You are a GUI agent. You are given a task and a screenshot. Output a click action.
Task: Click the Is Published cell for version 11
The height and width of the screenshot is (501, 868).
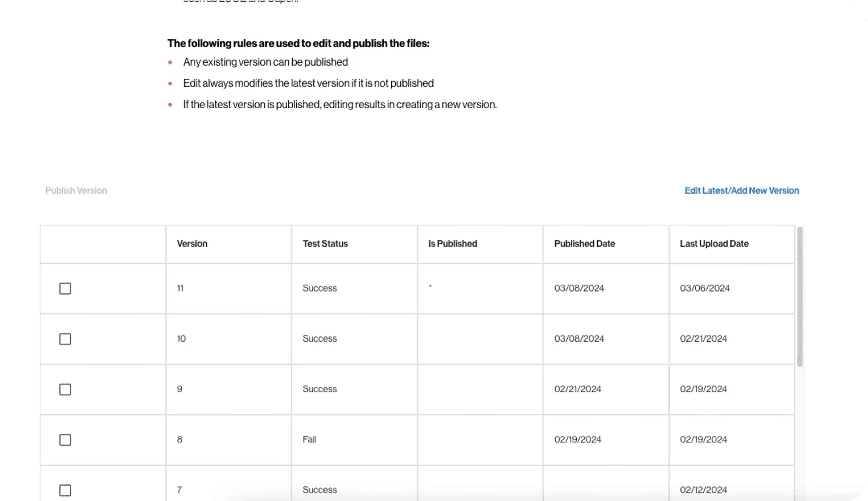coord(480,289)
